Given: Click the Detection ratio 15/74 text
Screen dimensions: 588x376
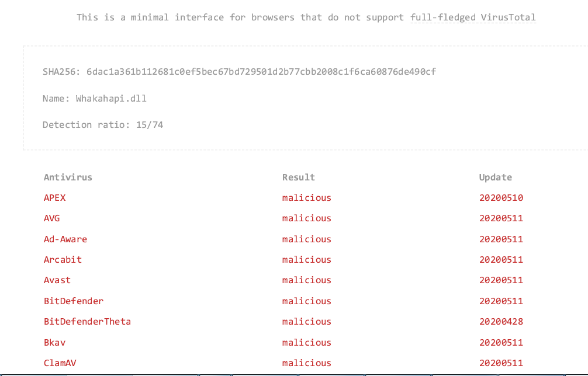Looking at the screenshot, I should click(103, 125).
